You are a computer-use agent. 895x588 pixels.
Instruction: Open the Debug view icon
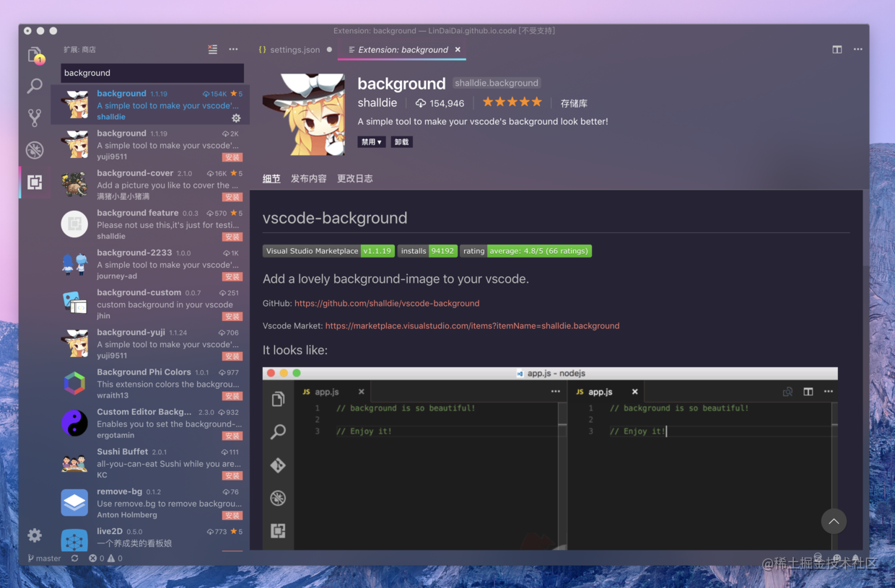point(35,150)
